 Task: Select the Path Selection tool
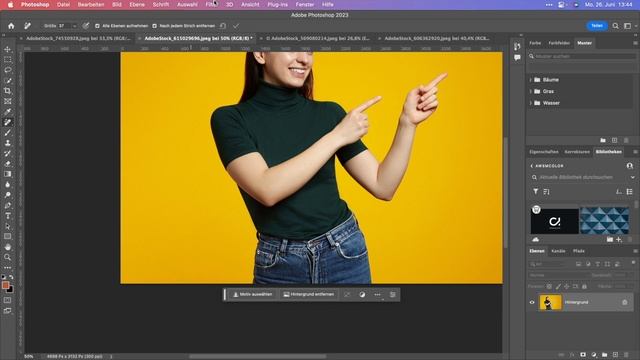(8, 226)
